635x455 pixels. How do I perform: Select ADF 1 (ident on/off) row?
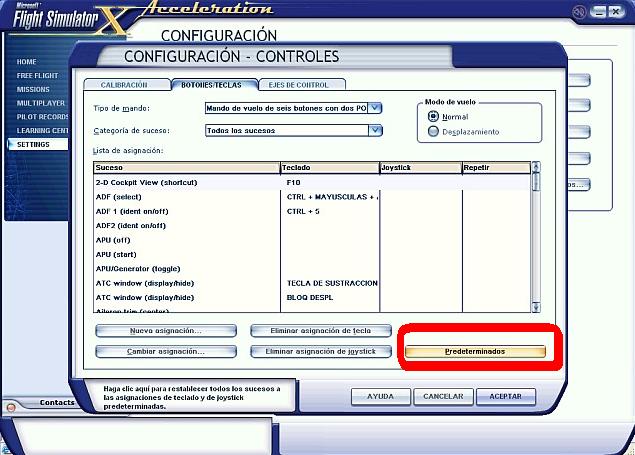click(312, 211)
